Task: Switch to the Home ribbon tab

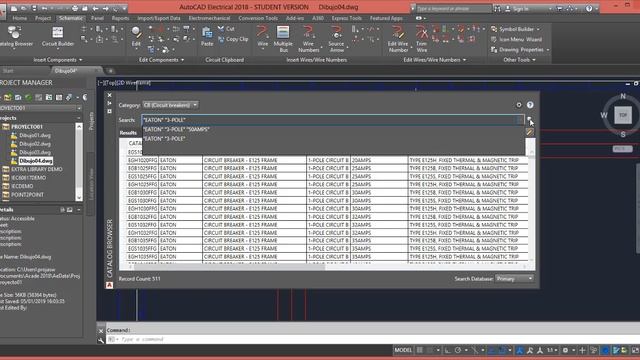Action: tap(20, 18)
